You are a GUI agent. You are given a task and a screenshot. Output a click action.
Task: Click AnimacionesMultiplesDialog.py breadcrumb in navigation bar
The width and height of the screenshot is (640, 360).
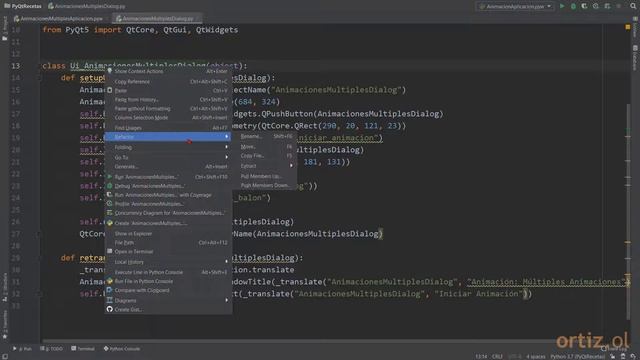point(87,6)
